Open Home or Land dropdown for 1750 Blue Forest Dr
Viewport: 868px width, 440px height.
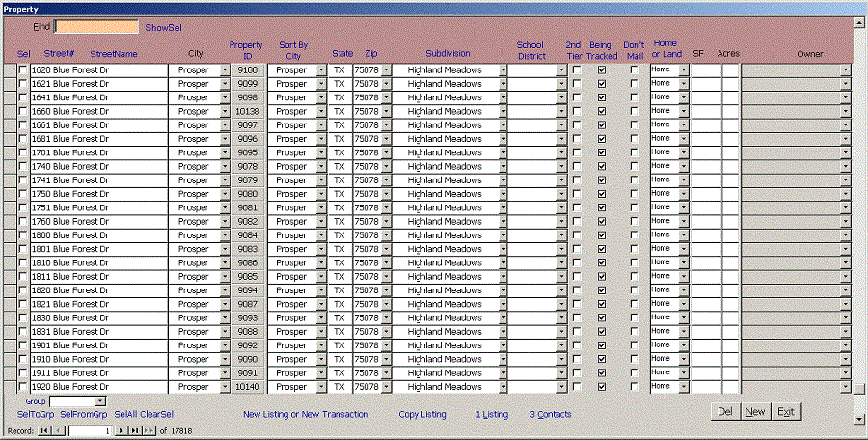click(x=684, y=194)
